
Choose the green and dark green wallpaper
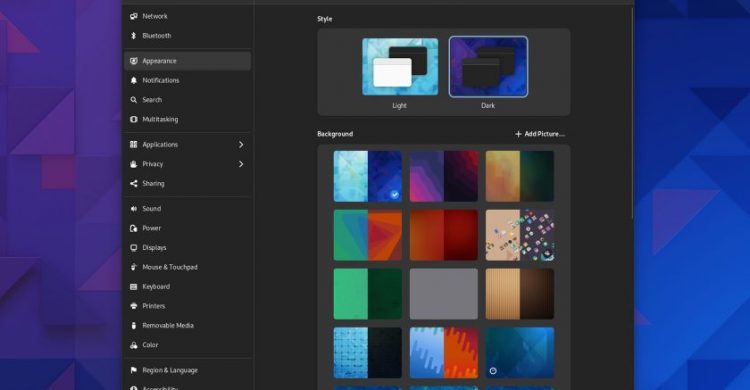click(368, 294)
